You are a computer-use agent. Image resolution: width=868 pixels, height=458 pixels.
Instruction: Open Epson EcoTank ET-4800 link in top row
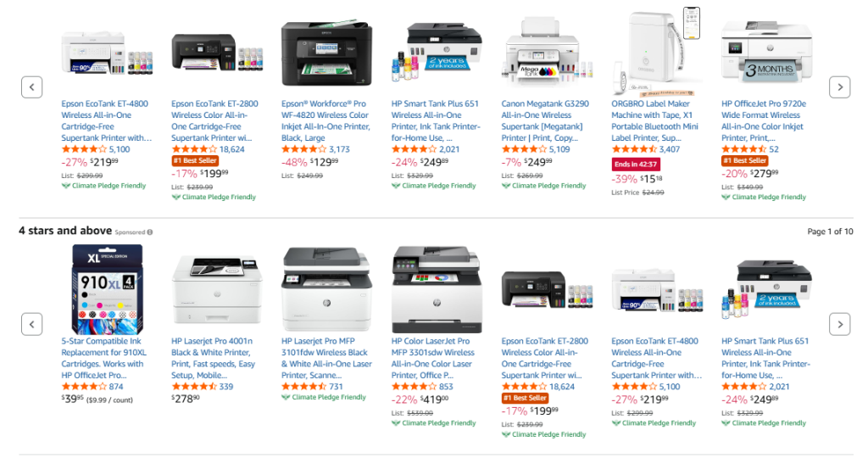(106, 120)
